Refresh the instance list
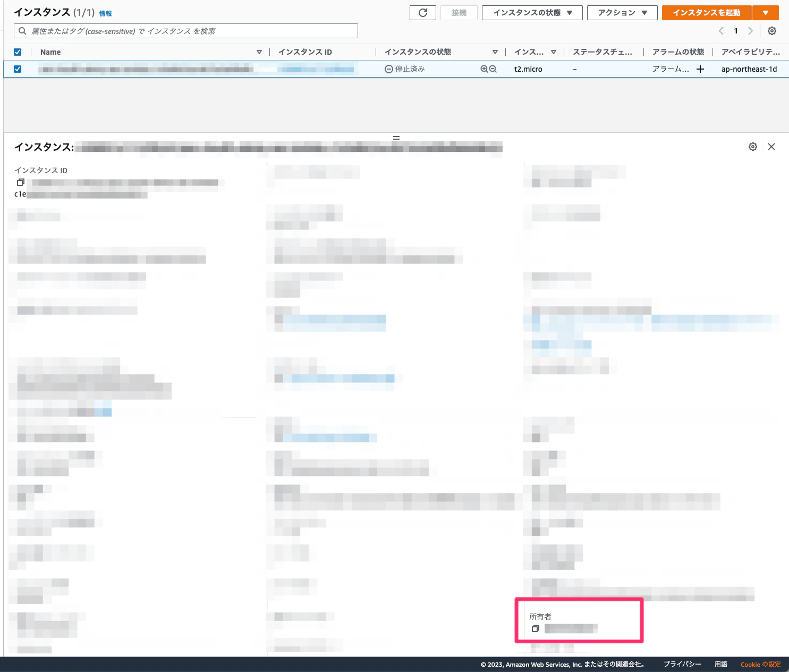 click(x=422, y=12)
